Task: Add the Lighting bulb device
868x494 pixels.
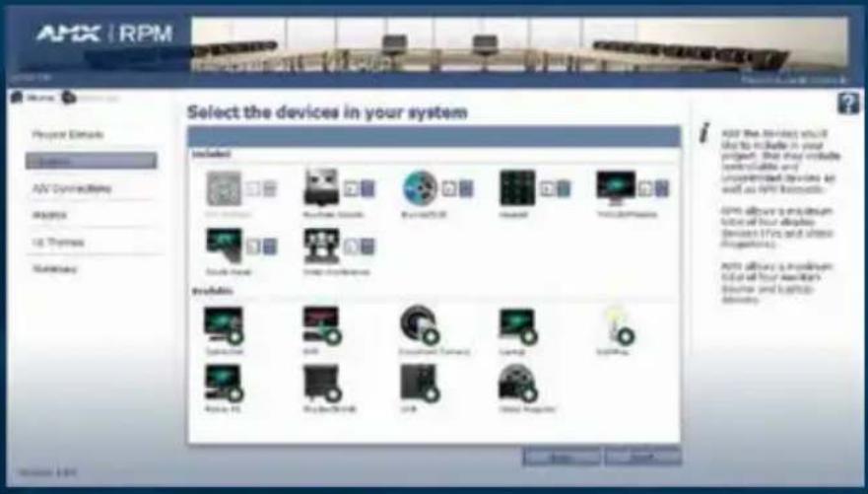Action: (619, 326)
